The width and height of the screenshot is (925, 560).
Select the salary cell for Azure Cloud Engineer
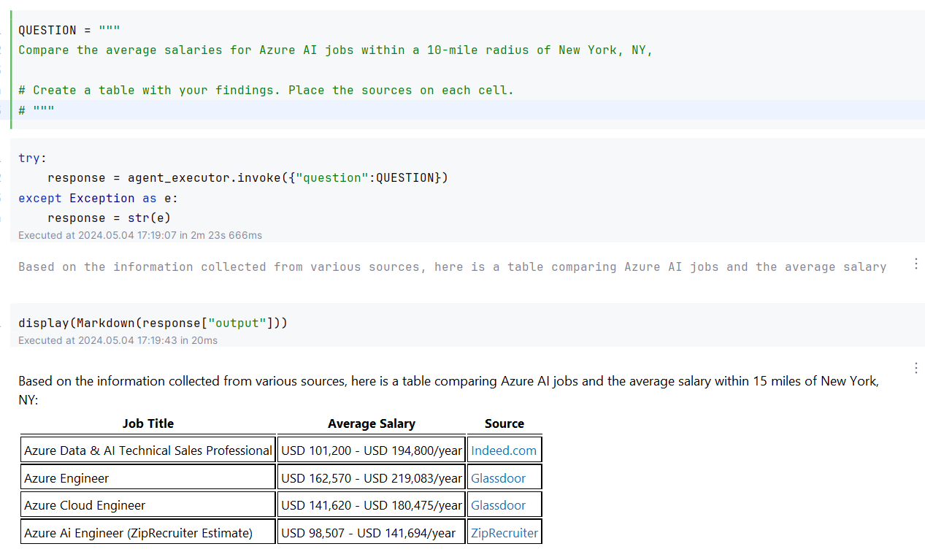[x=370, y=505]
